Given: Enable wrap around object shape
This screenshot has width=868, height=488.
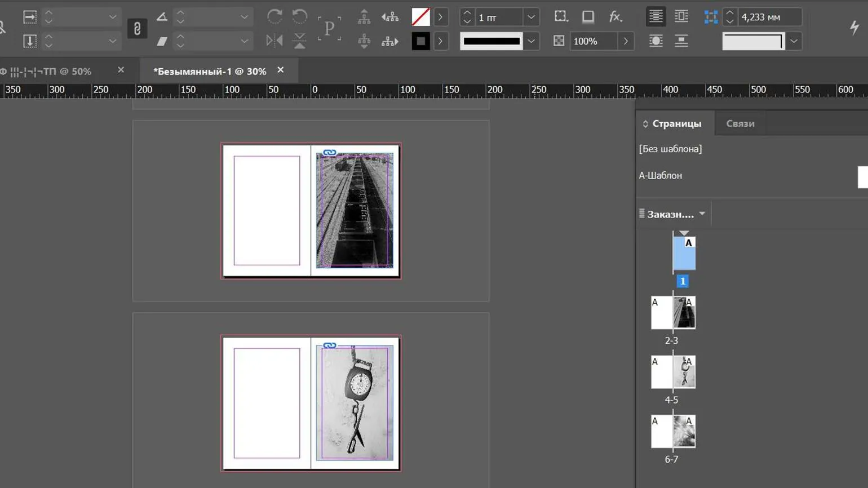Looking at the screenshot, I should click(656, 41).
